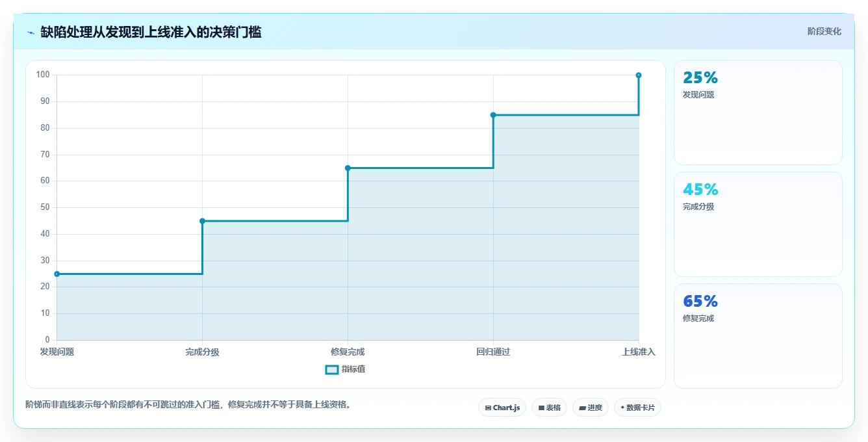The image size is (868, 442).
Task: Click the 65% value text
Action: pos(700,302)
